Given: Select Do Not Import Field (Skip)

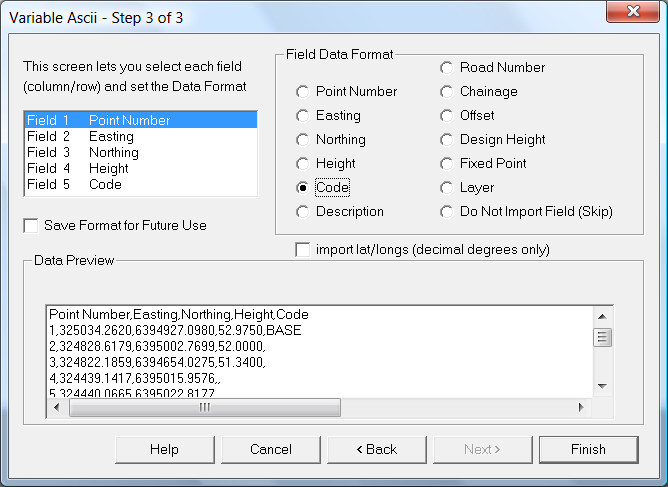Looking at the screenshot, I should [447, 212].
